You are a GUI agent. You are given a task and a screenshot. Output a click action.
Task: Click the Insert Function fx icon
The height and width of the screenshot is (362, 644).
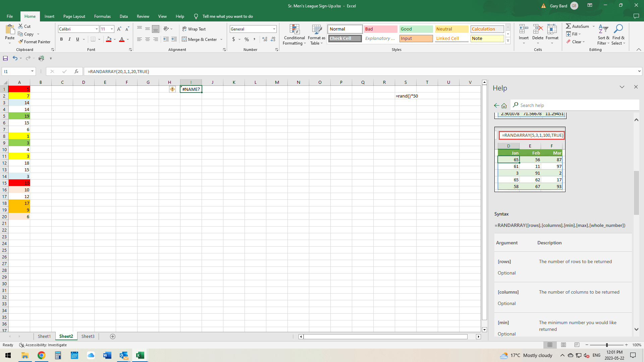pos(76,71)
